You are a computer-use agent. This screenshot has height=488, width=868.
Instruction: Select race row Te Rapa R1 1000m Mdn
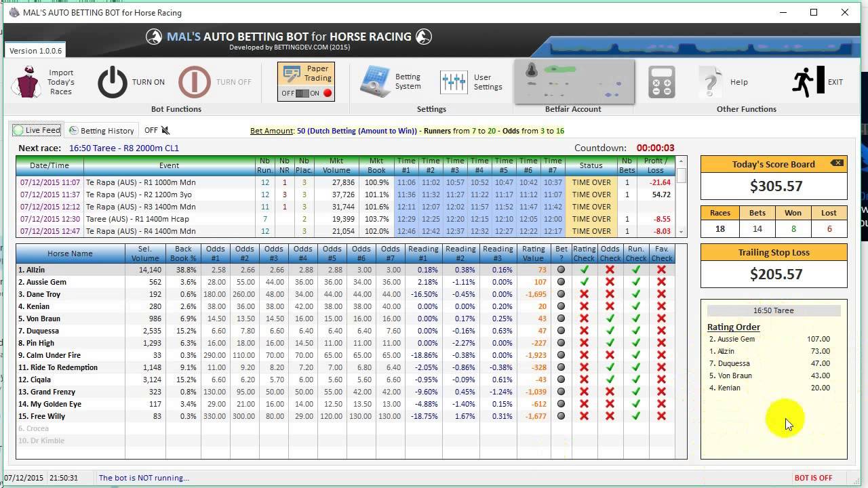click(x=346, y=182)
